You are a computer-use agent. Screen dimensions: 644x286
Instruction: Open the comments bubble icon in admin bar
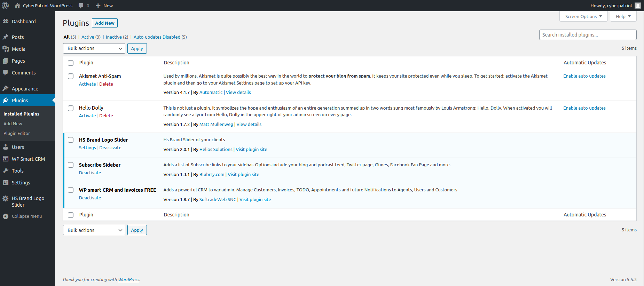81,6
